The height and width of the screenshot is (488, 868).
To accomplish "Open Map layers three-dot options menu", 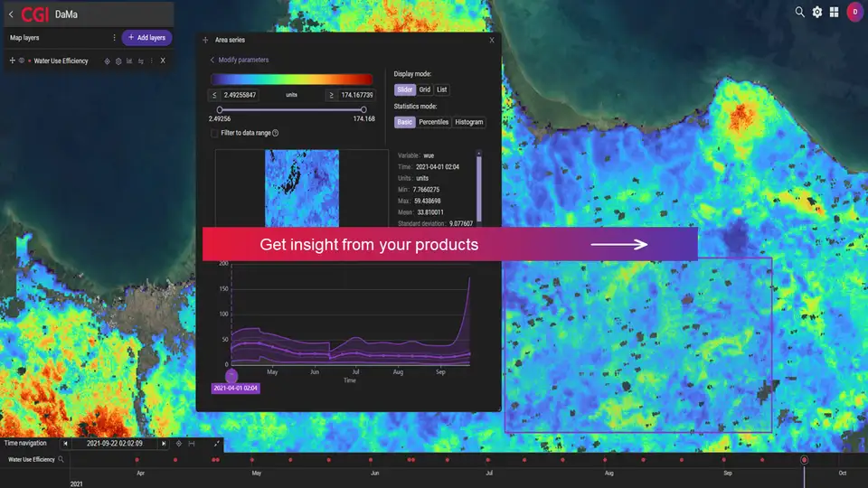I will click(x=114, y=38).
